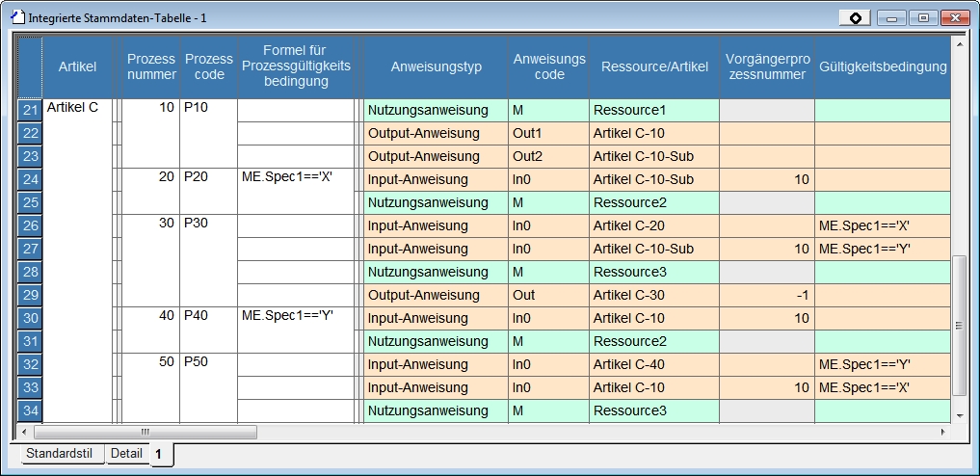Screen dimensions: 980x476
Task: Click the Formel für Prozessgültigkeitsbedingung header
Action: click(x=296, y=66)
